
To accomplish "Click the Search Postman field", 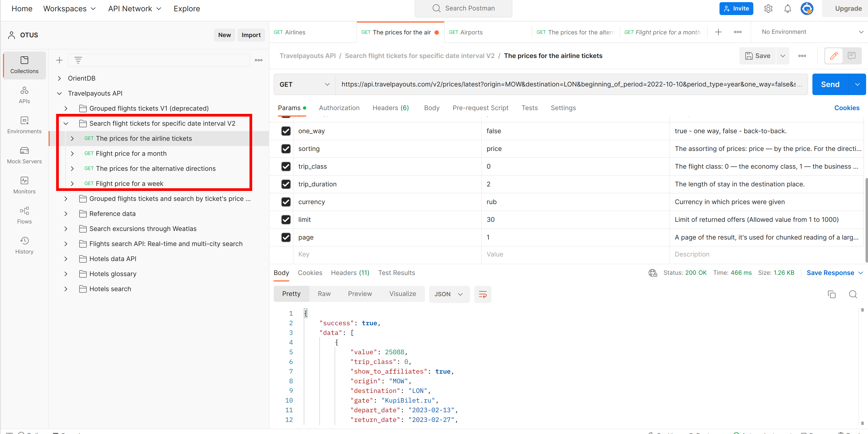I will click(463, 8).
